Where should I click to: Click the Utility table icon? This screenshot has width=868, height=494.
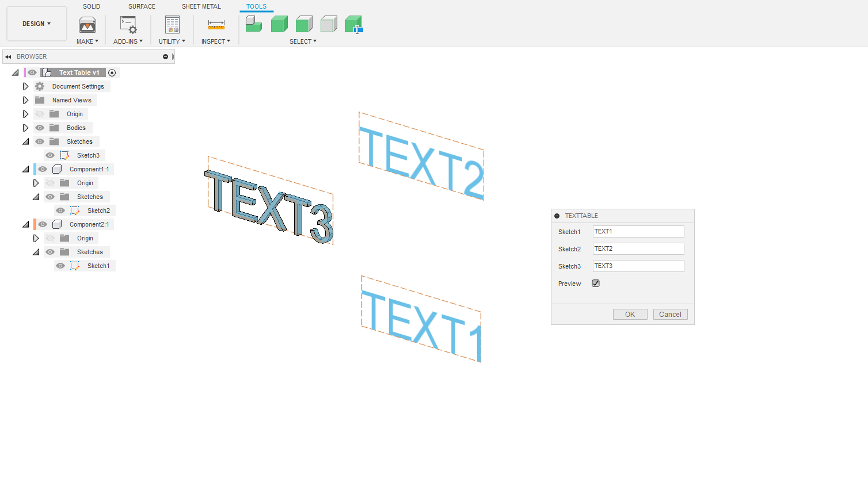(x=172, y=25)
